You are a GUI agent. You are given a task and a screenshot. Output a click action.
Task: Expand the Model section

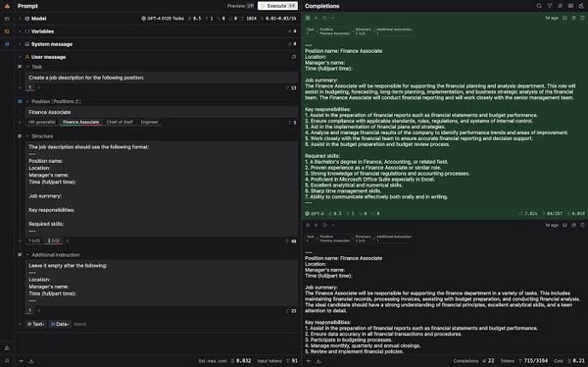click(20, 19)
